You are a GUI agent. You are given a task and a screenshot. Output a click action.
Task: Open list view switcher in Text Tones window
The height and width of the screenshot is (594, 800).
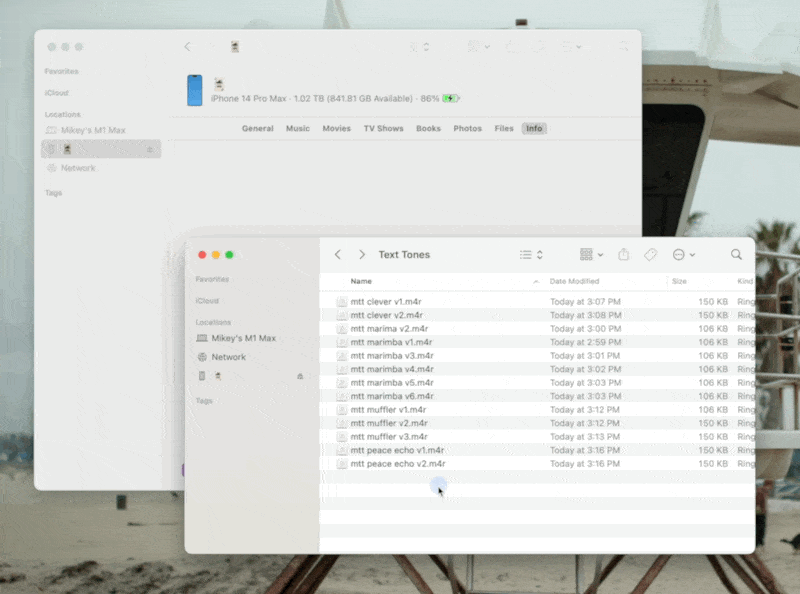(x=531, y=255)
